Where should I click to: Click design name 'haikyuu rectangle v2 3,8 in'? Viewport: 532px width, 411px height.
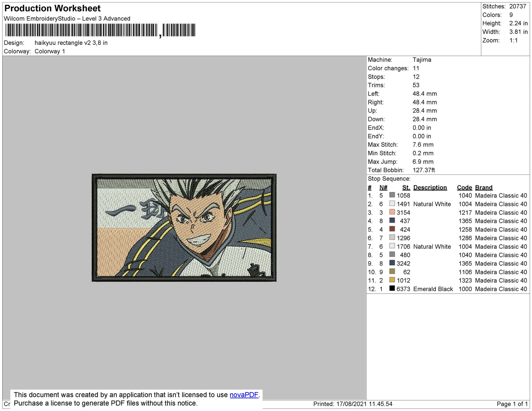[x=71, y=43]
